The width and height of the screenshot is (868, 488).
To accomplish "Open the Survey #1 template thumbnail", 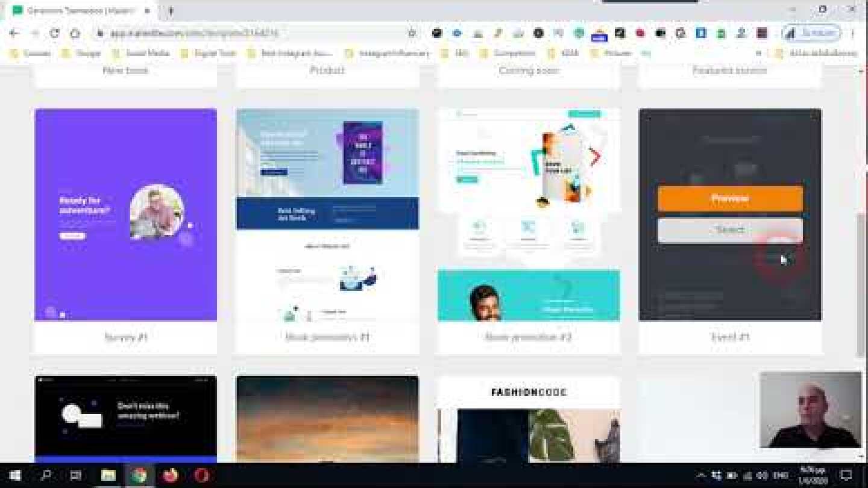I will pyautogui.click(x=125, y=214).
